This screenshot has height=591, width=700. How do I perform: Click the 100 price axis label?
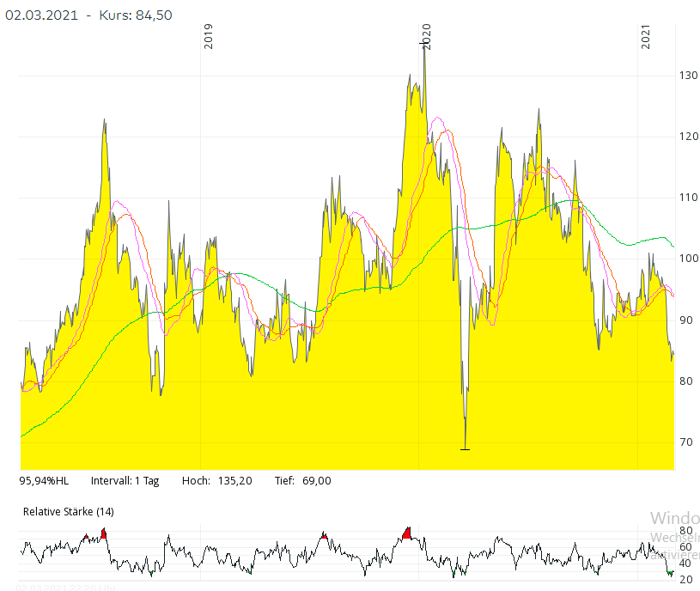pos(688,259)
